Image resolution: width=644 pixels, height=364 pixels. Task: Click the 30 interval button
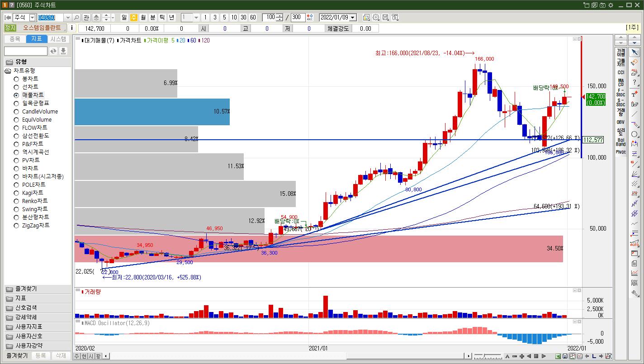[243, 17]
